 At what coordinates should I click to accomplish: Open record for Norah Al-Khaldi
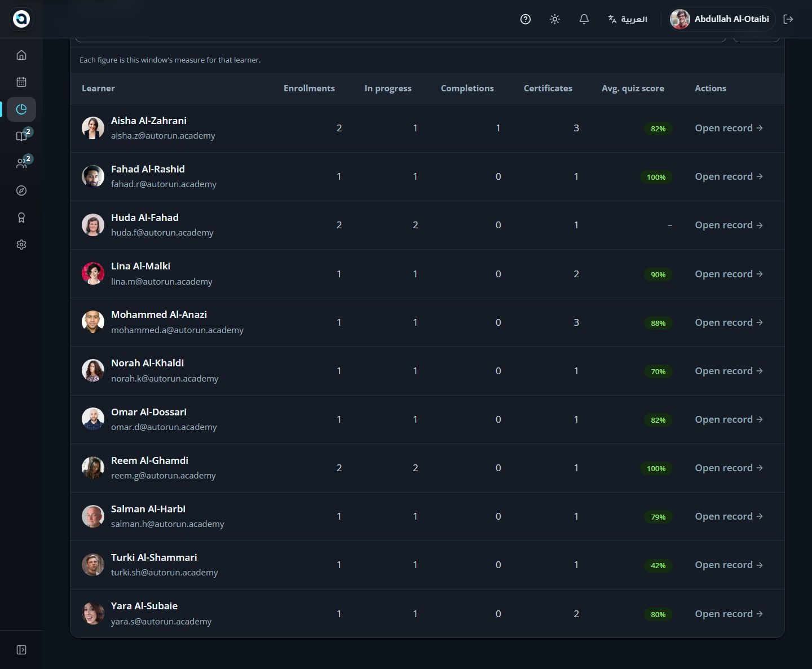[x=729, y=371]
